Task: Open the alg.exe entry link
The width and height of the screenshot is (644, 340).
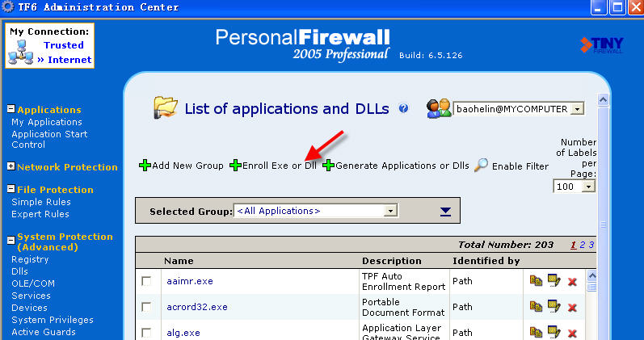Action: [x=183, y=332]
